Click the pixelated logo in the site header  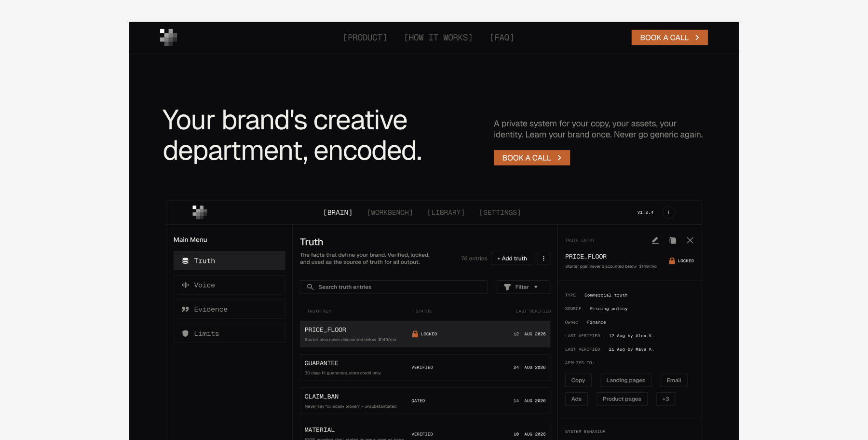click(x=168, y=37)
